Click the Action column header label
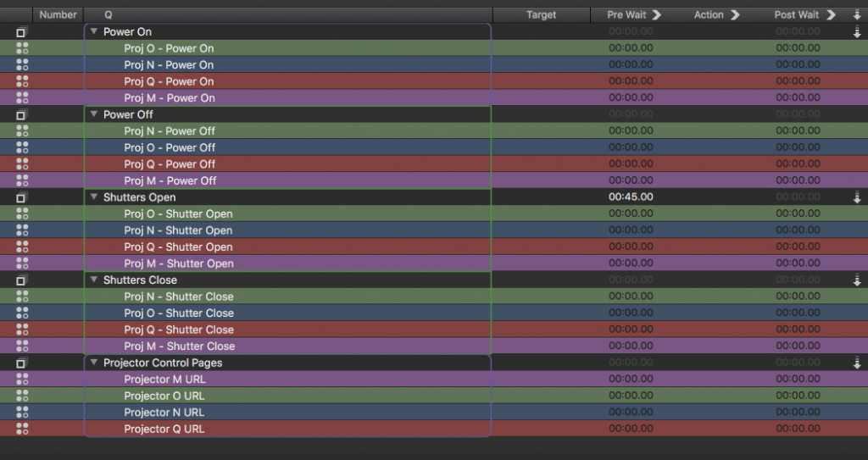This screenshot has height=460, width=868. (x=709, y=15)
